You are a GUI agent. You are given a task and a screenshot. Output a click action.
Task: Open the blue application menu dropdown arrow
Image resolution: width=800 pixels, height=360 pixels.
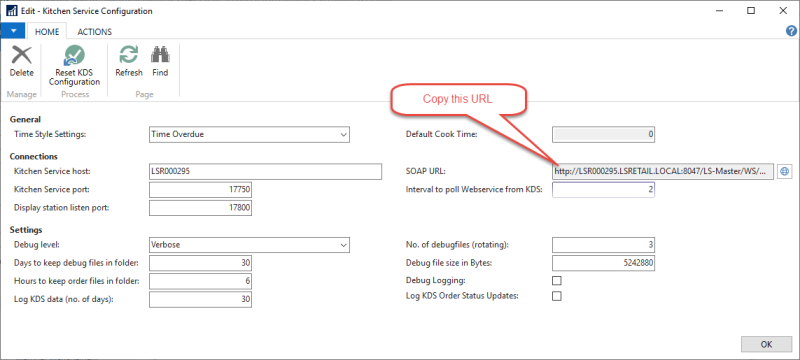[13, 31]
